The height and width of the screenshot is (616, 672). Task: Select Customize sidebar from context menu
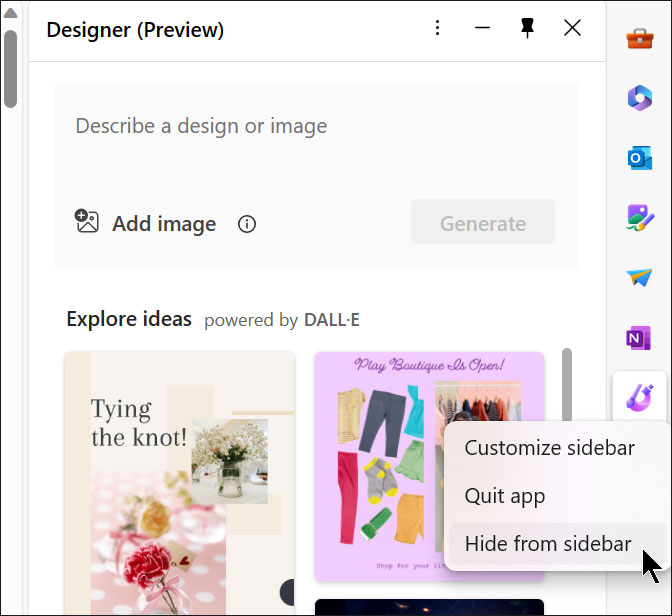click(549, 448)
